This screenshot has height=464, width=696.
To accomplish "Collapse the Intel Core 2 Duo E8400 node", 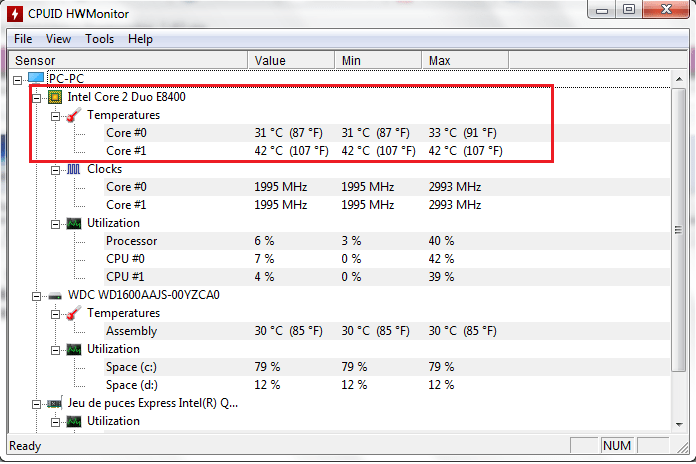I will pos(37,97).
